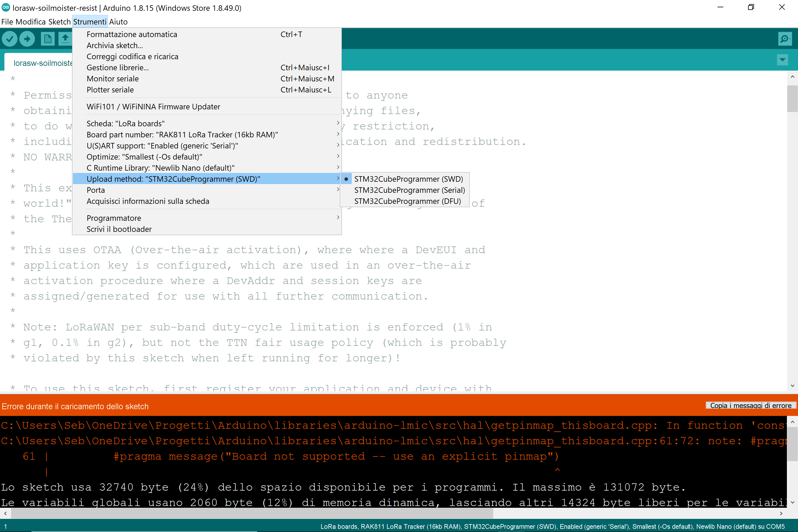
Task: Restore down the Arduino window
Action: [x=751, y=7]
